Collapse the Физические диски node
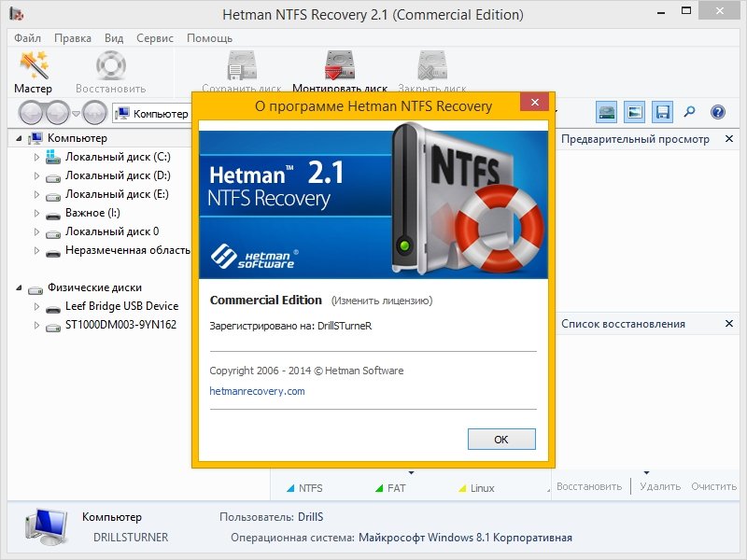 coord(19,287)
